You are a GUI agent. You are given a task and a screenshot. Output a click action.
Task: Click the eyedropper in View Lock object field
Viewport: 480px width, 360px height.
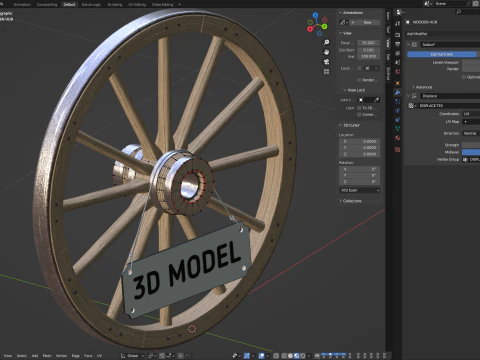(376, 100)
